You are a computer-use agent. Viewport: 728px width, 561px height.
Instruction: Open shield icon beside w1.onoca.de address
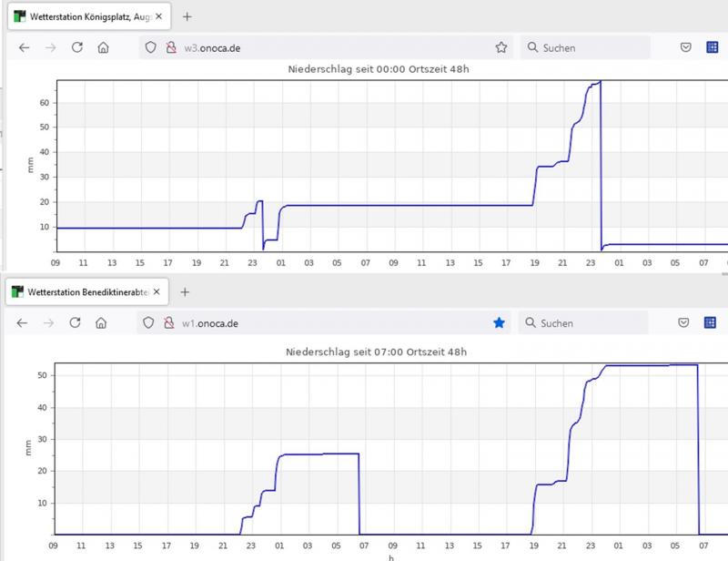tap(149, 322)
